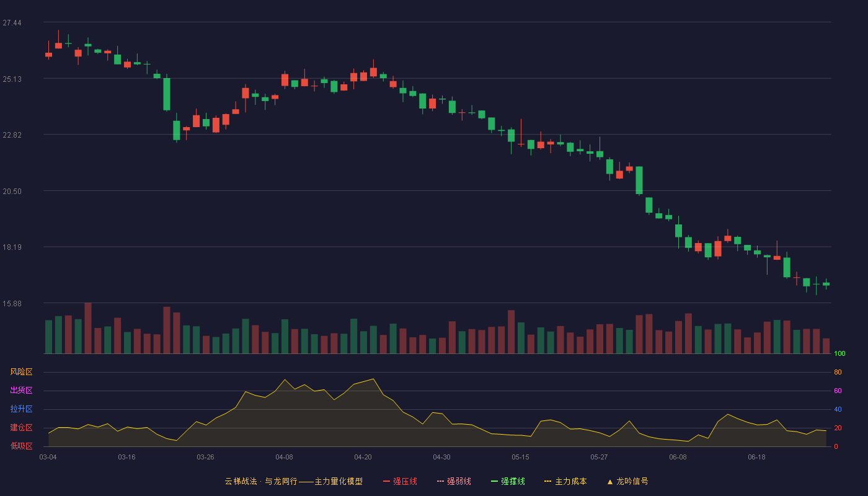Click the 04-20 date label
This screenshot has height=496, width=868.
click(363, 457)
